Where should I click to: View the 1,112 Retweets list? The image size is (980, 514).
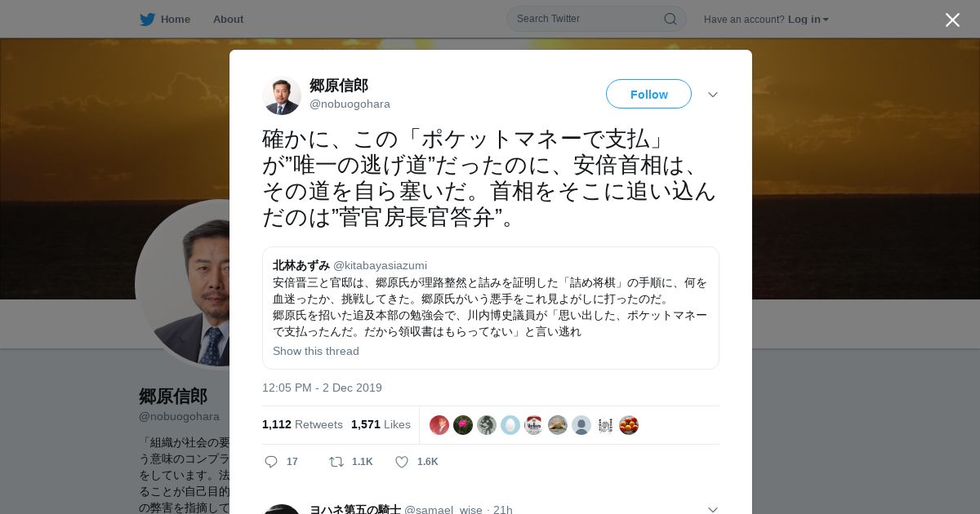302,424
